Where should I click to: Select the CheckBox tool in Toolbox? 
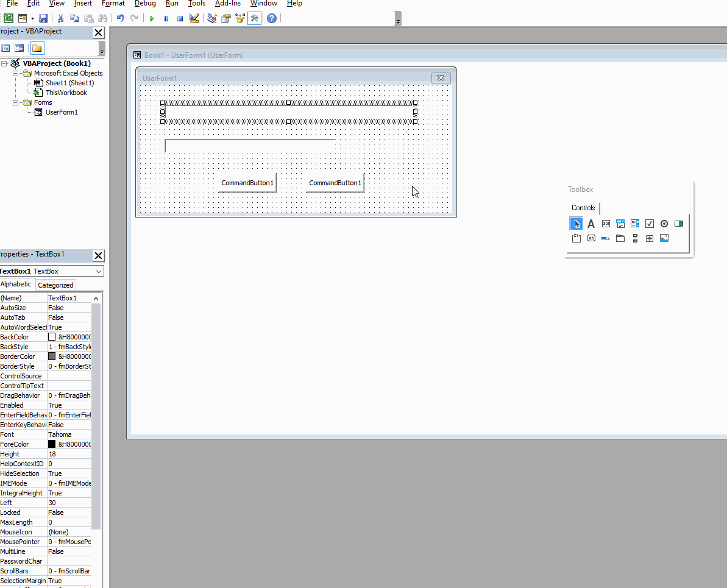[x=650, y=224]
